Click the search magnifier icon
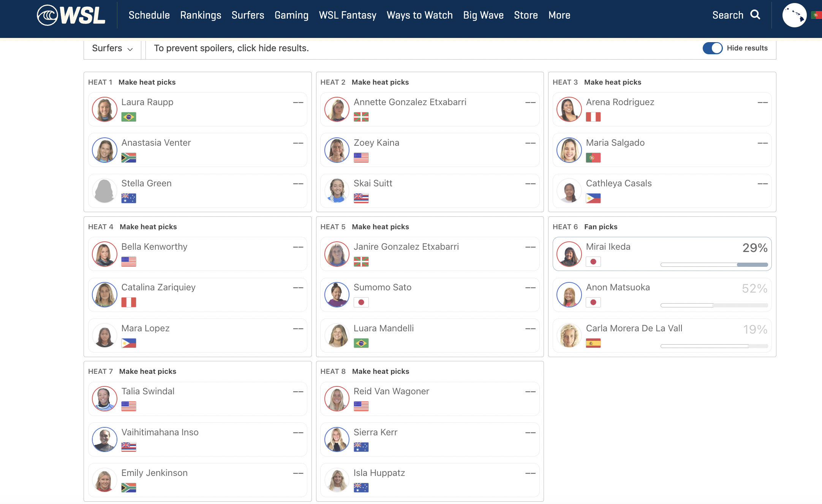Screen dimensions: 822x504 (755, 15)
